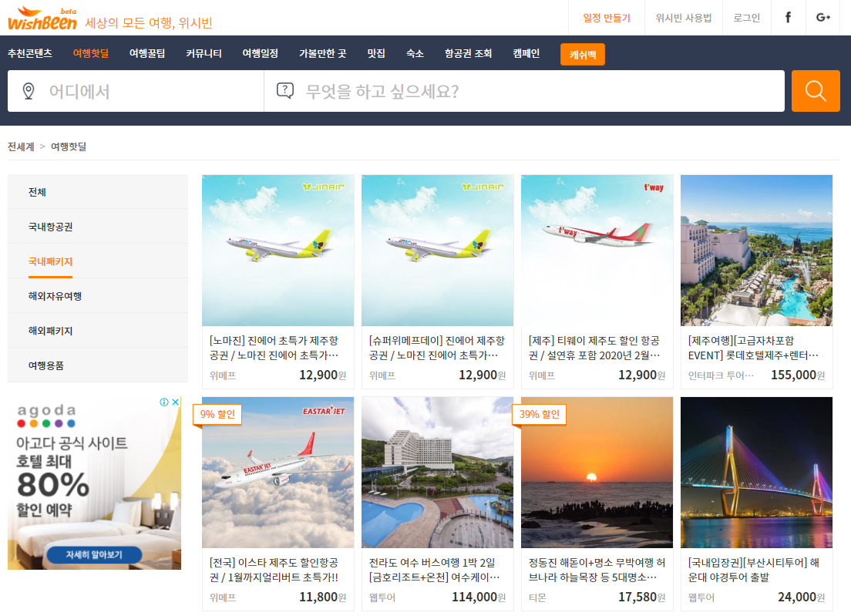The image size is (851, 616).
Task: Click 일정 만들기 link
Action: pyautogui.click(x=607, y=18)
